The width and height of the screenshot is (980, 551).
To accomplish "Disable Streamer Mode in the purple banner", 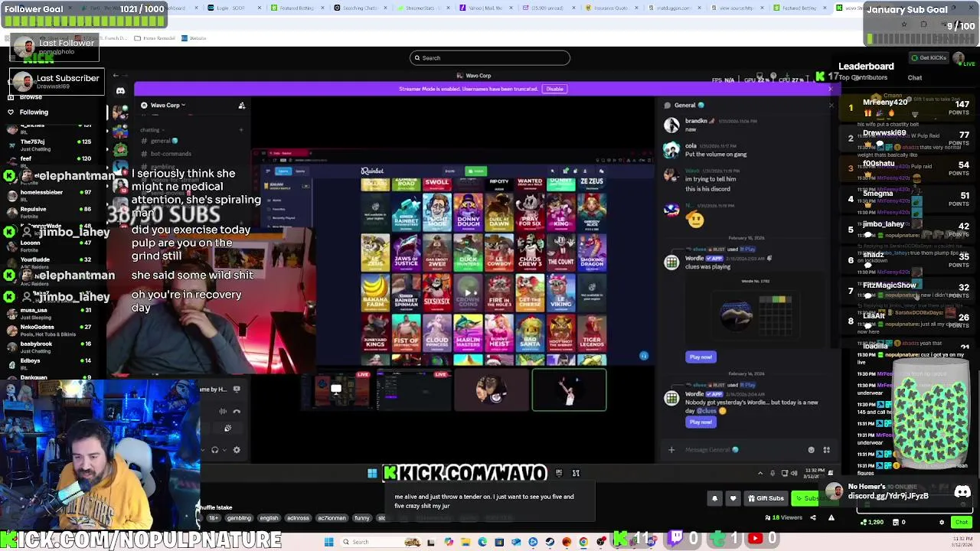I will 554,89.
